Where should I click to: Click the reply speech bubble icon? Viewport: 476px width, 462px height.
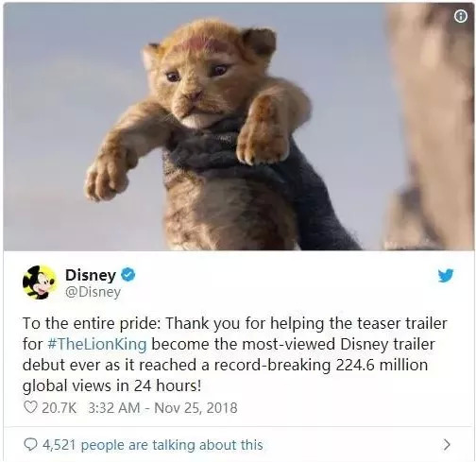pos(30,445)
